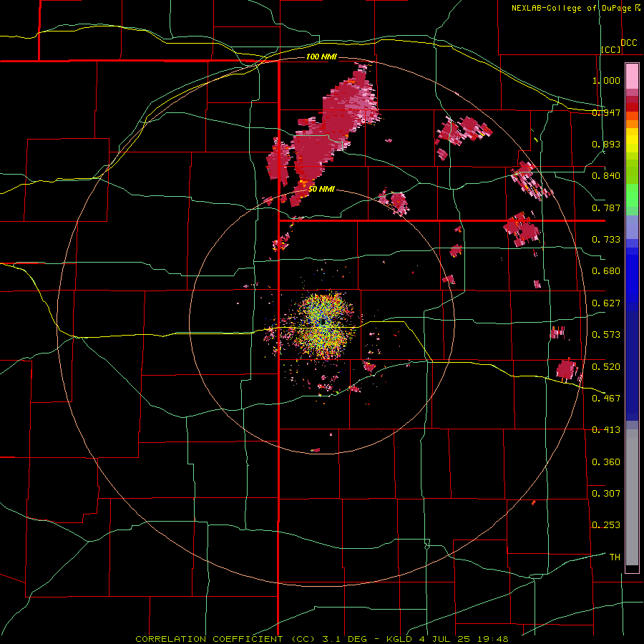Screen dimensions: 644x644
Task: Pick the orange color bar segment
Action: pyautogui.click(x=632, y=124)
